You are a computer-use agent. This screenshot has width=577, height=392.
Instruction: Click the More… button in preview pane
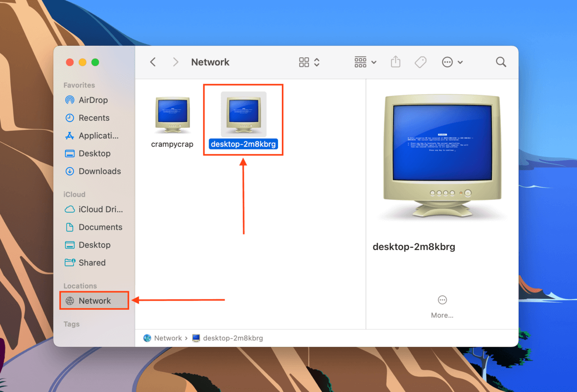[x=442, y=307]
